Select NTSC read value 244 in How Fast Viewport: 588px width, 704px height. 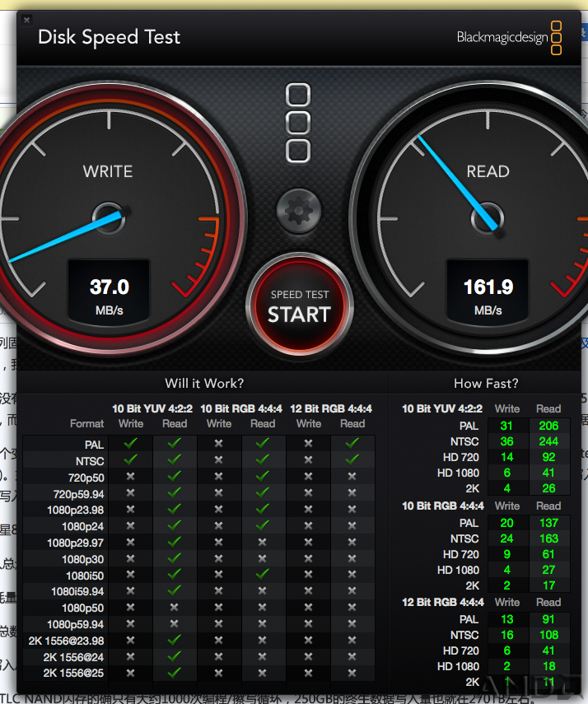pos(548,441)
